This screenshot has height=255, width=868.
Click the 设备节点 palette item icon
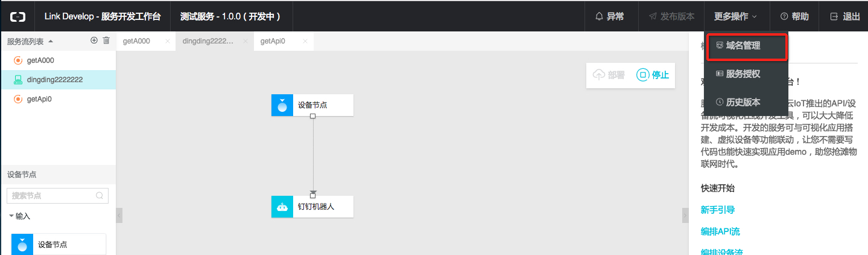pos(22,245)
